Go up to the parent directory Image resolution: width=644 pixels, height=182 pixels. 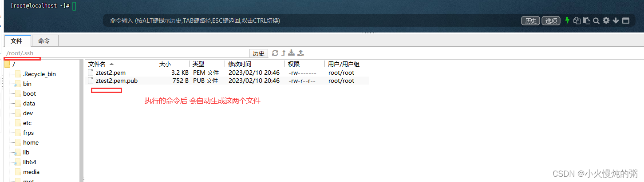(x=284, y=53)
